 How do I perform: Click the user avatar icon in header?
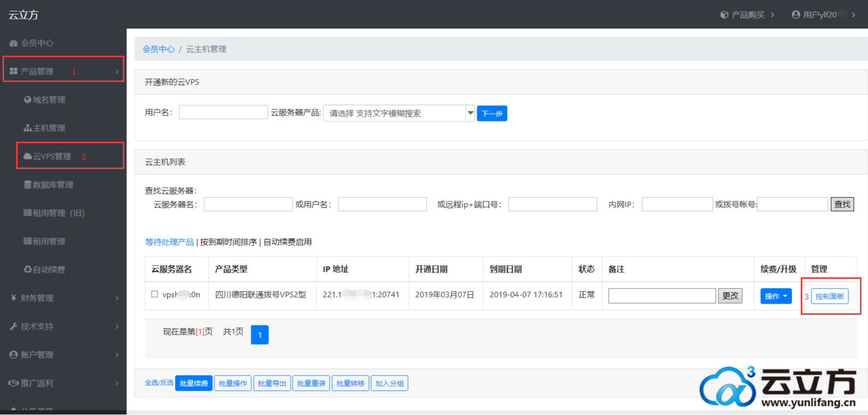coord(796,15)
